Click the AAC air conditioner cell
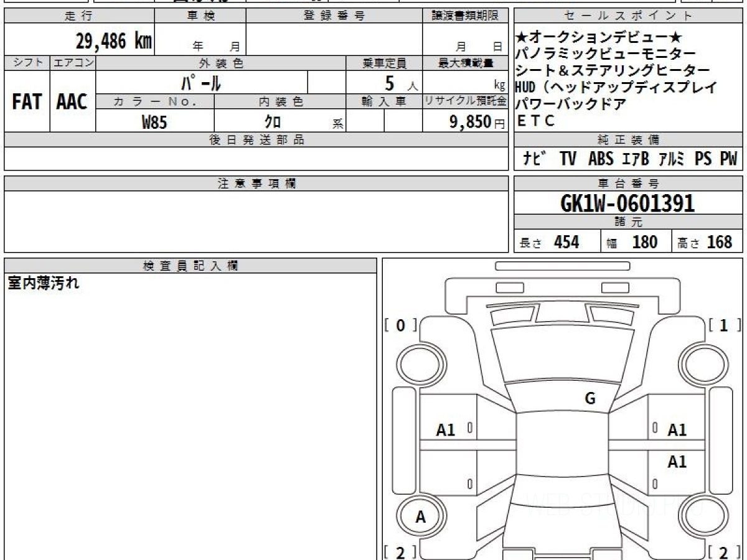Viewport: 747px width, 560px height. (72, 101)
